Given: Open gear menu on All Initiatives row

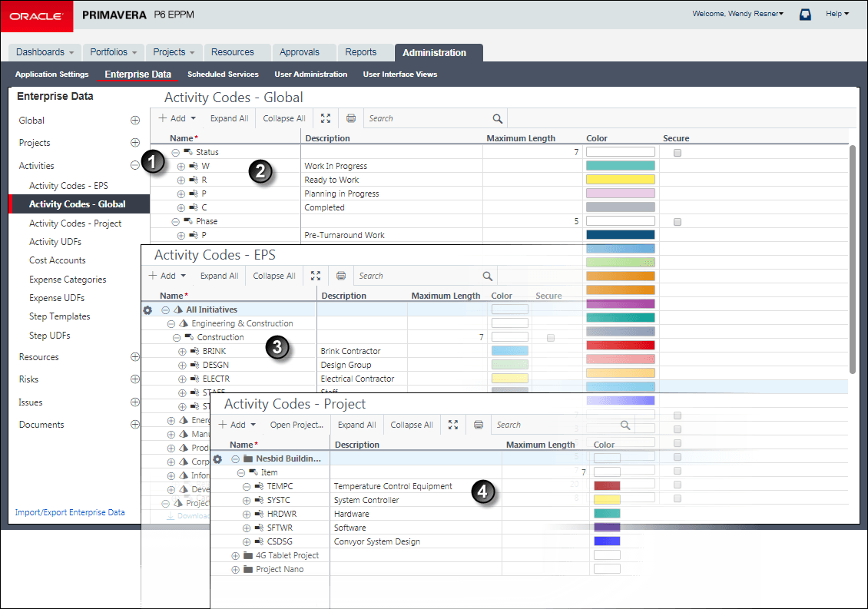Looking at the screenshot, I should click(147, 310).
